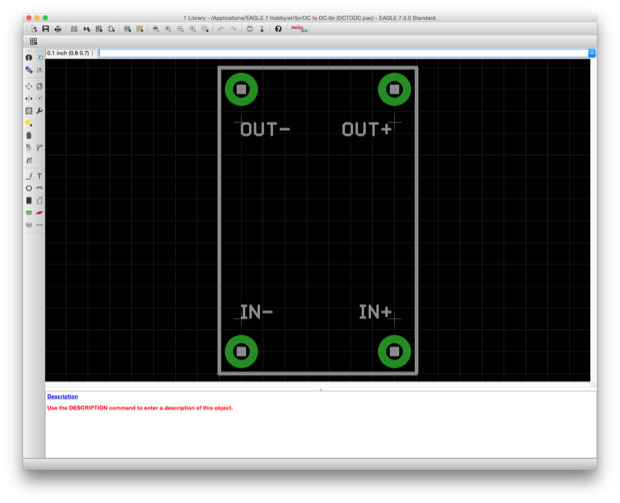Select the red SMD tool

(x=40, y=213)
